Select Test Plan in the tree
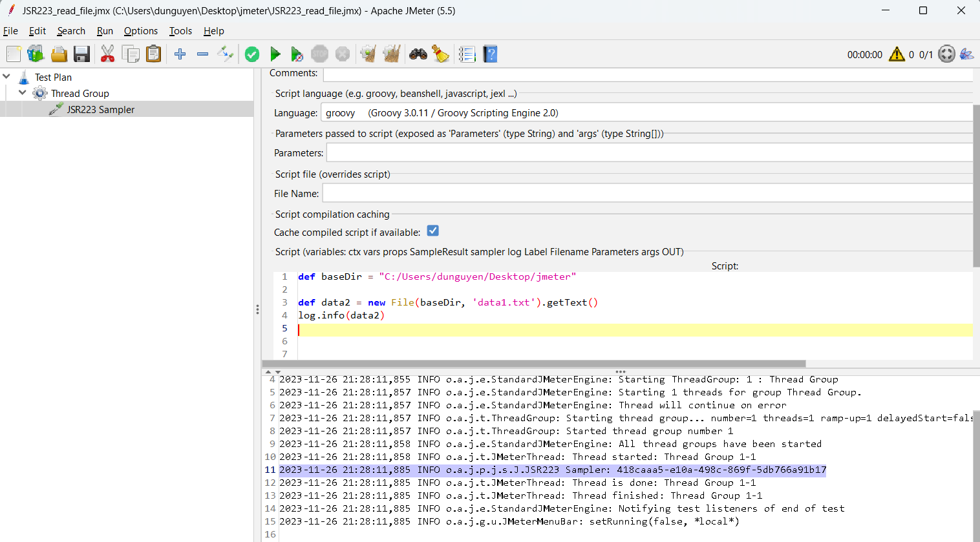The height and width of the screenshot is (542, 980). tap(53, 78)
